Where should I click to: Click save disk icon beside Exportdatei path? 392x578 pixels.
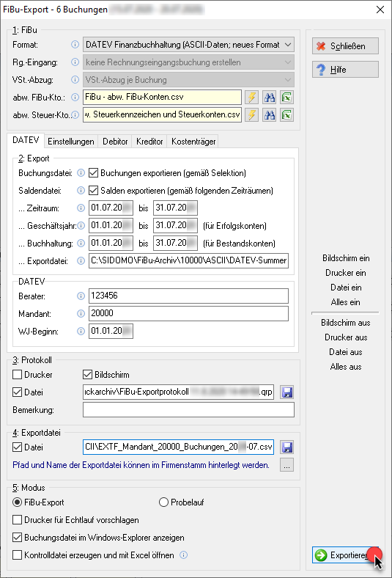(286, 447)
